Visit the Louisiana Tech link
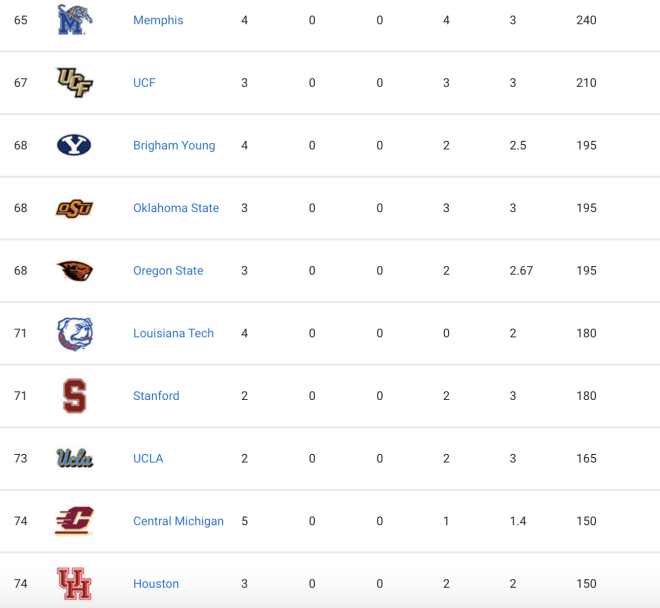Image resolution: width=660 pixels, height=608 pixels. point(173,333)
